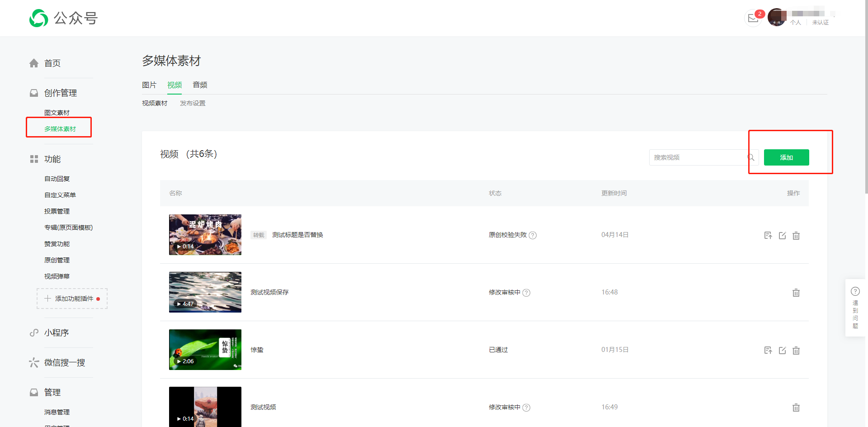Click the 小程序 link icon
This screenshot has width=868, height=427.
point(34,332)
